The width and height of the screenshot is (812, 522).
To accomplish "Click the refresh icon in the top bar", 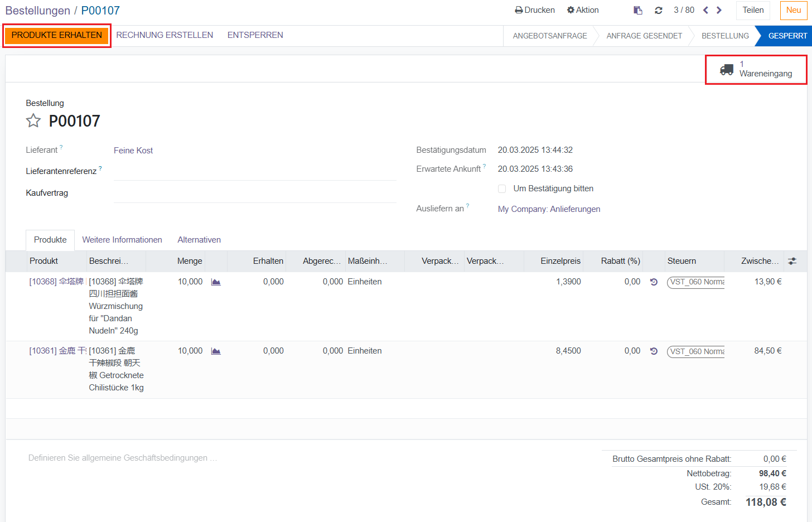I will point(658,10).
